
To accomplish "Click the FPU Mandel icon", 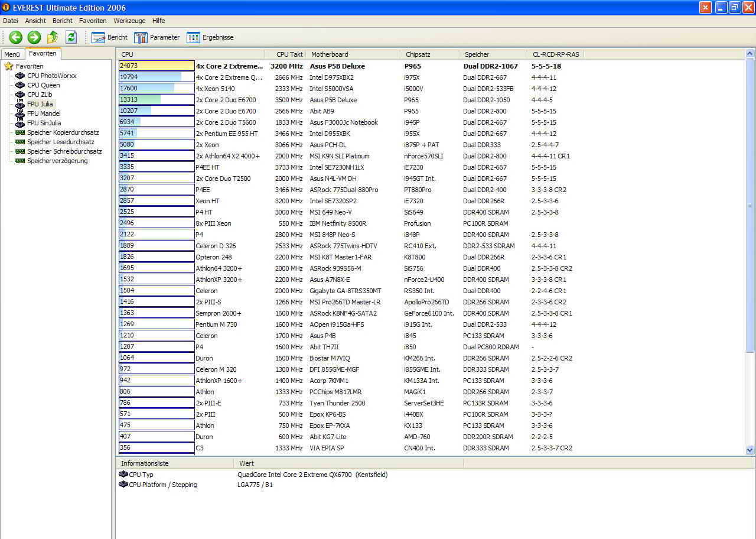I will [x=20, y=113].
